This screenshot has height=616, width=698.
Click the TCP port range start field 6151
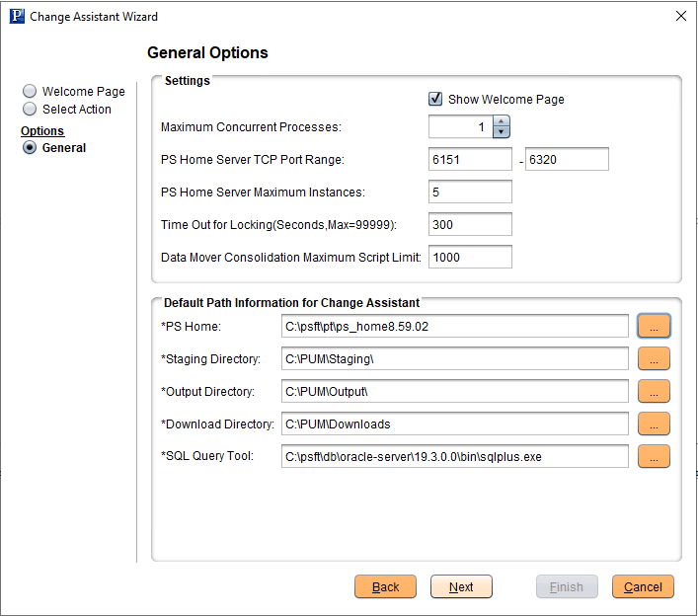pyautogui.click(x=470, y=159)
